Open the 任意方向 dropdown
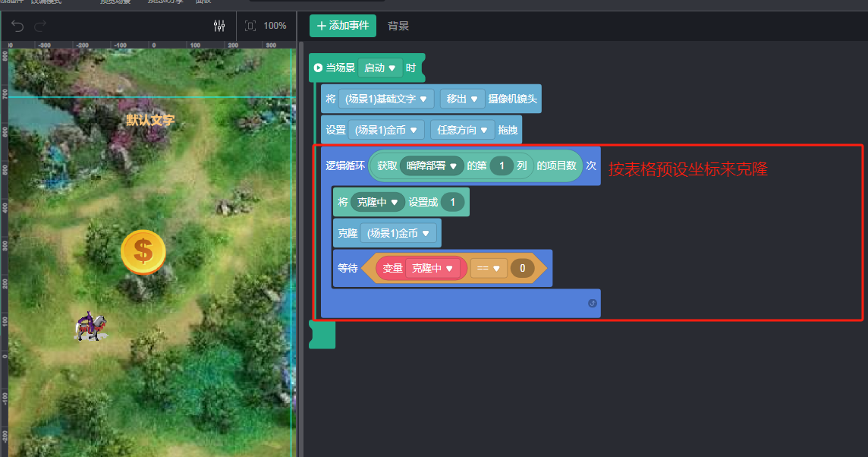The height and width of the screenshot is (457, 868). [462, 130]
